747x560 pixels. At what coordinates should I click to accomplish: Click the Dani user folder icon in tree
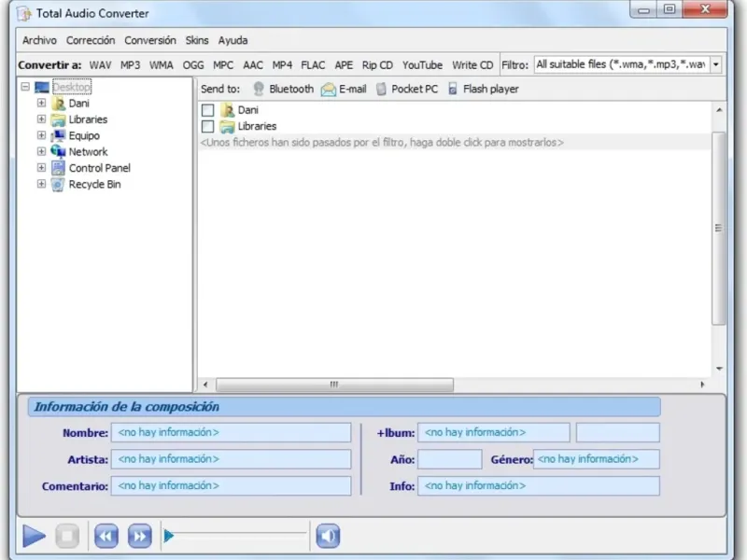[58, 104]
